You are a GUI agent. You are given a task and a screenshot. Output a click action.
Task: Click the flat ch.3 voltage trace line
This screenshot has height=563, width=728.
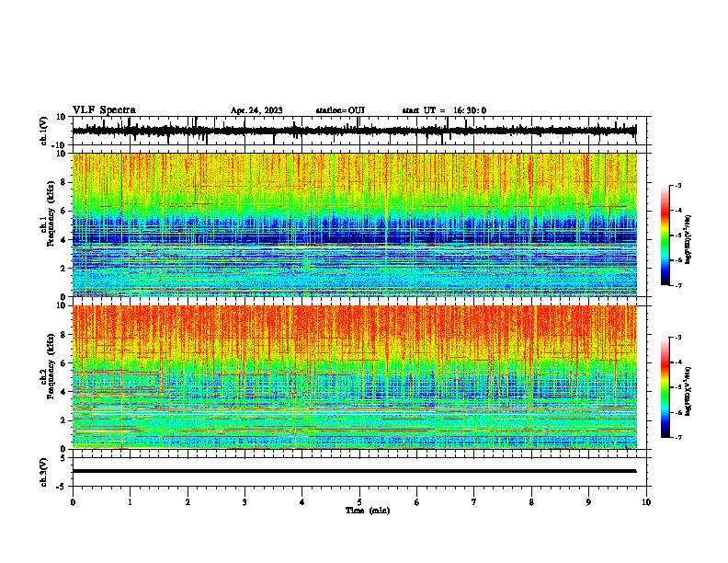click(x=354, y=471)
